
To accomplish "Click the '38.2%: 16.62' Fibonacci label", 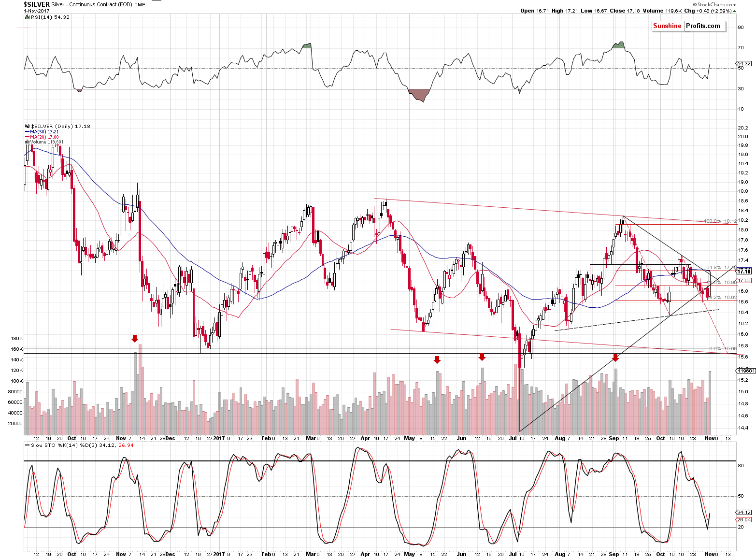I will pyautogui.click(x=722, y=298).
